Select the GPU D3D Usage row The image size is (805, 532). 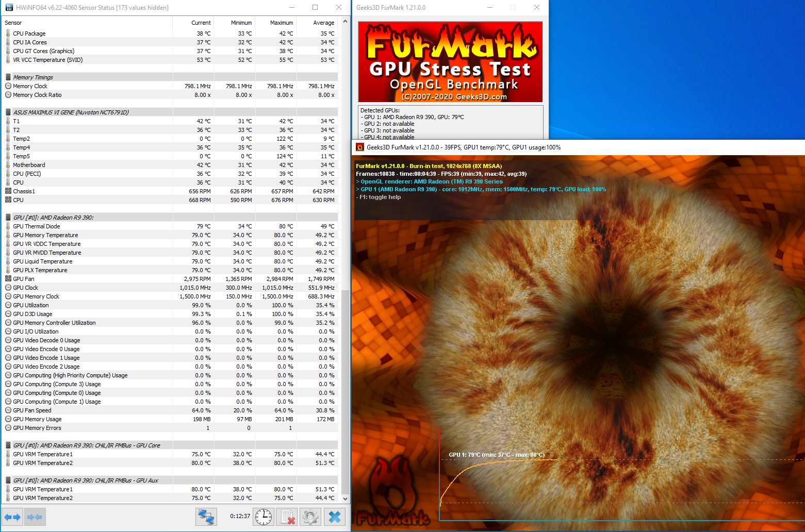click(171, 314)
